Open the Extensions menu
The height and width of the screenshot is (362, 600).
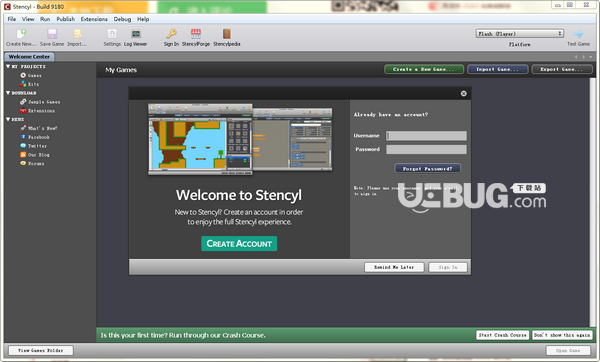(94, 19)
